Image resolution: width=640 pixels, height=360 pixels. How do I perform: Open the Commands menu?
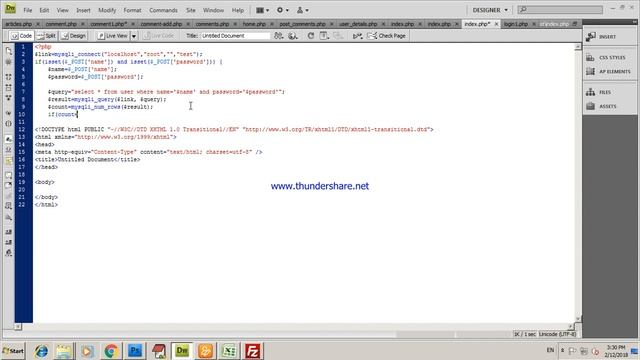[163, 10]
